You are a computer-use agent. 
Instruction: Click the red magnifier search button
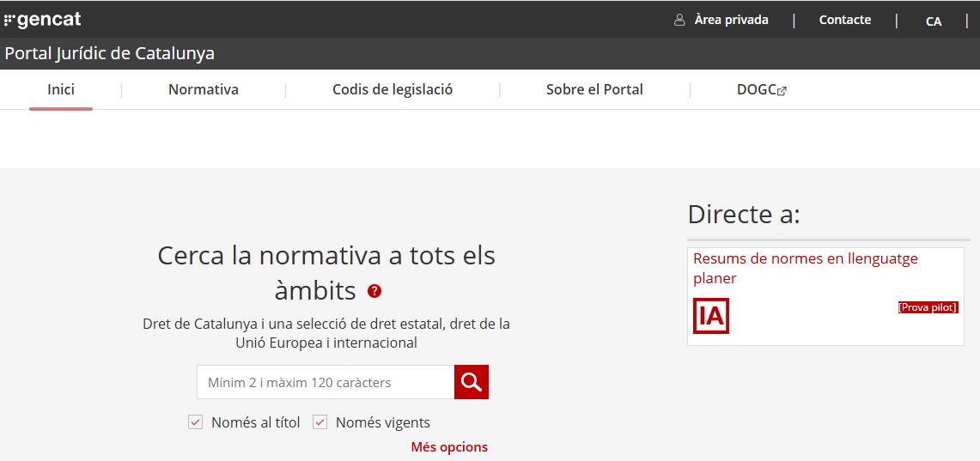tap(472, 382)
